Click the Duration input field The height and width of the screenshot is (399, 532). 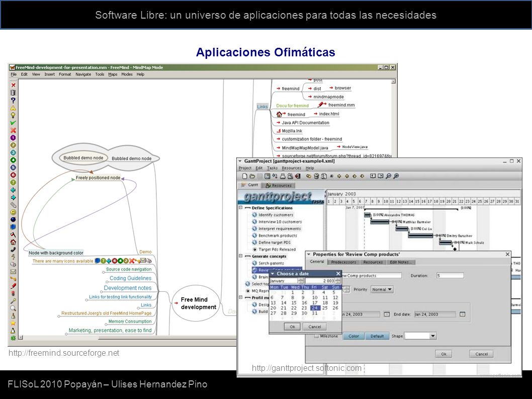point(450,275)
